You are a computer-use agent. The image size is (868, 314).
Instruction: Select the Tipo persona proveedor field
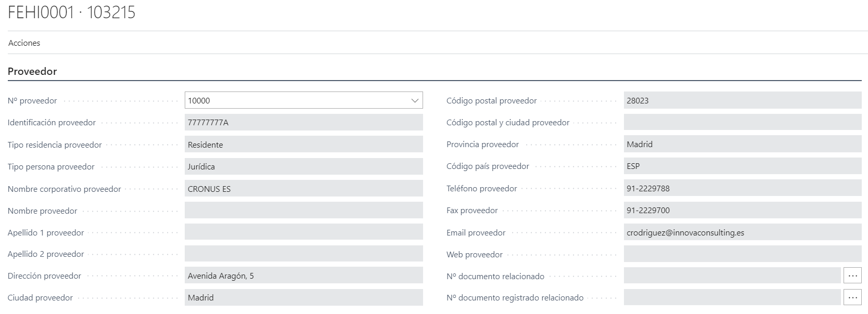tap(303, 167)
